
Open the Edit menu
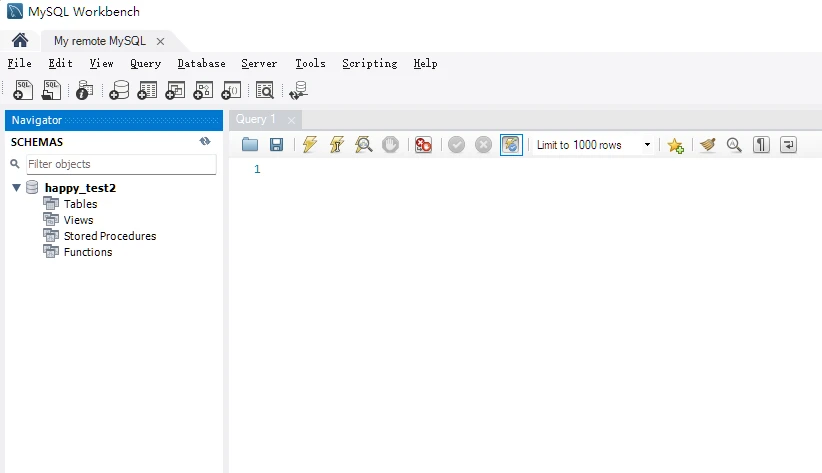(60, 63)
